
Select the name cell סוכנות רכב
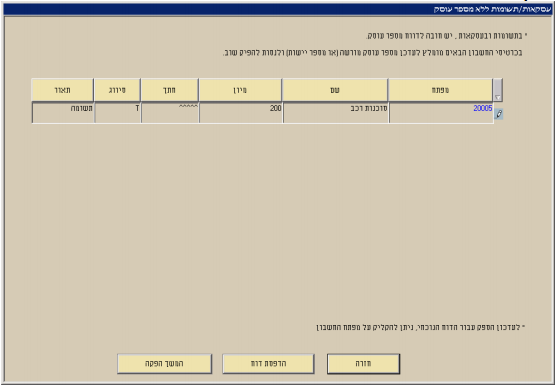point(336,113)
